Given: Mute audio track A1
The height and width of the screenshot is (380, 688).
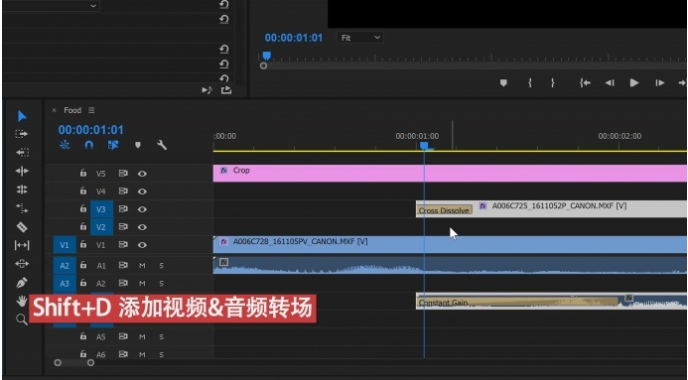Looking at the screenshot, I should point(142,265).
